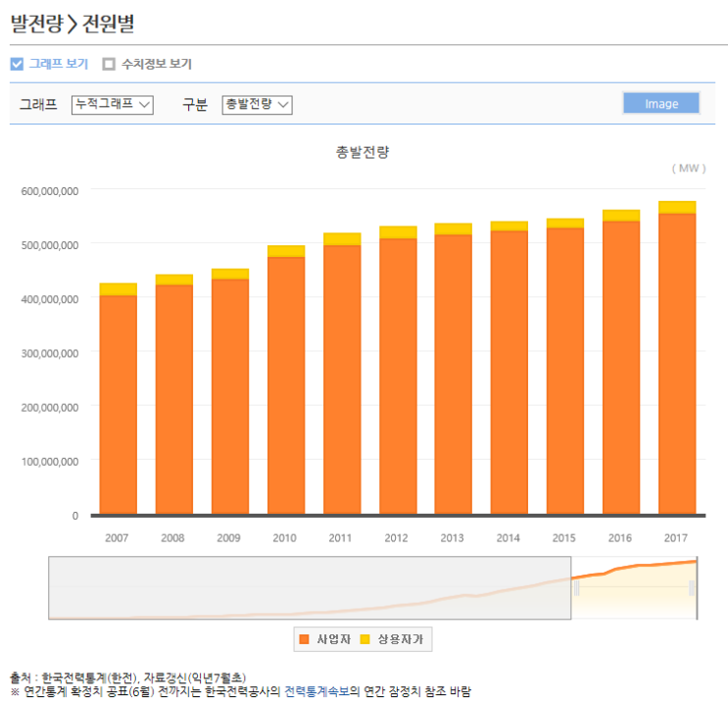
Task: Click the 총발전량 chart title
Action: pos(363,152)
